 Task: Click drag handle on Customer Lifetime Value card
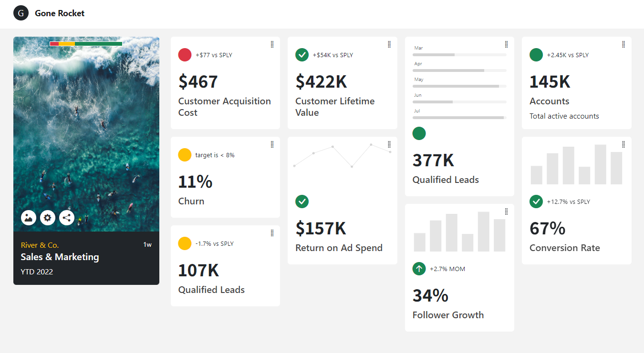[389, 44]
